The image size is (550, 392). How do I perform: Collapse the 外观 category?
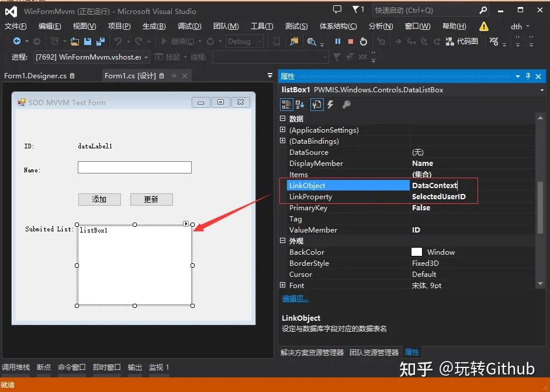point(283,241)
